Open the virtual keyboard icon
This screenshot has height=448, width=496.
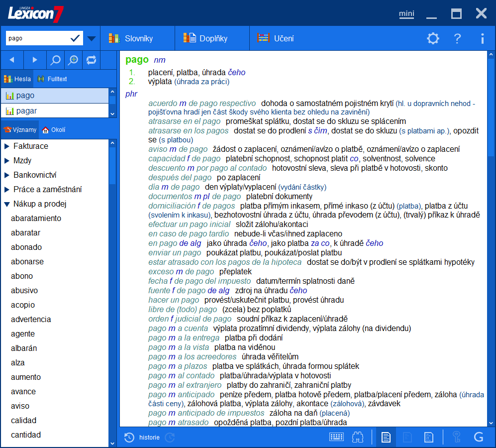click(336, 437)
